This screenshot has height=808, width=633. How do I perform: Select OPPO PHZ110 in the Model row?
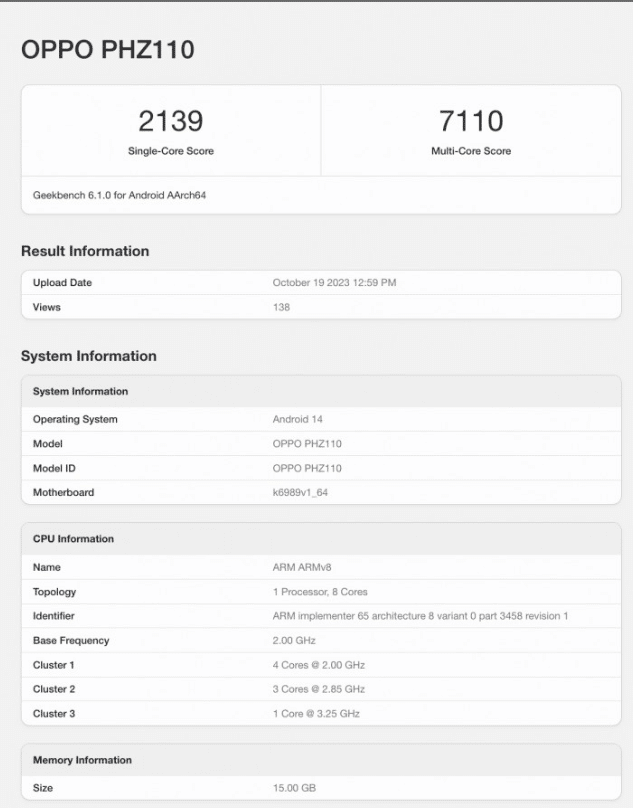pos(307,444)
